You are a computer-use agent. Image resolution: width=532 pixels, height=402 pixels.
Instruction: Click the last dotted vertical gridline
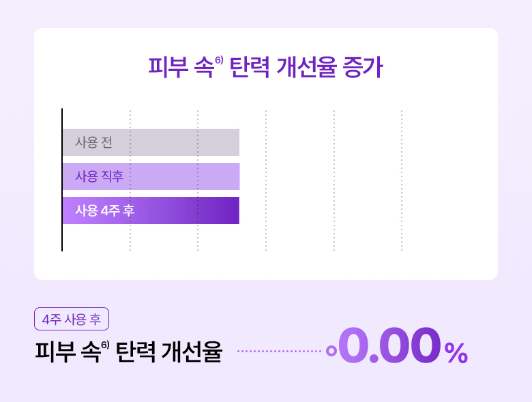tap(402, 181)
